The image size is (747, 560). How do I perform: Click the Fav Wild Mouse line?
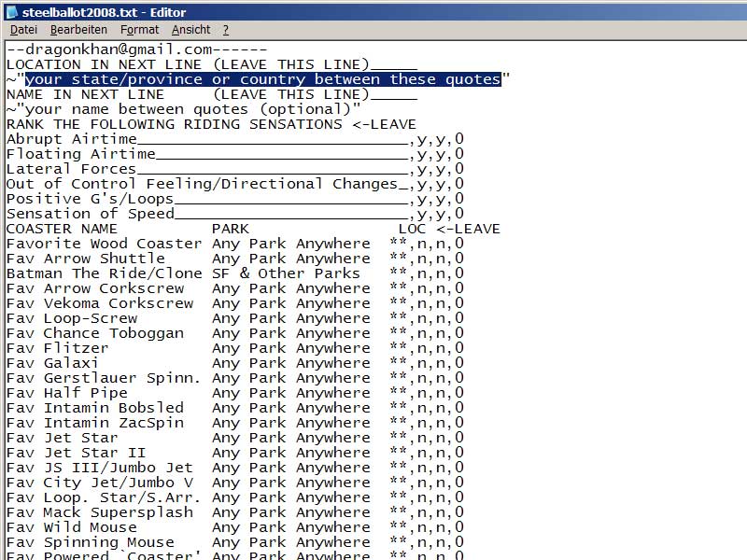click(x=72, y=527)
